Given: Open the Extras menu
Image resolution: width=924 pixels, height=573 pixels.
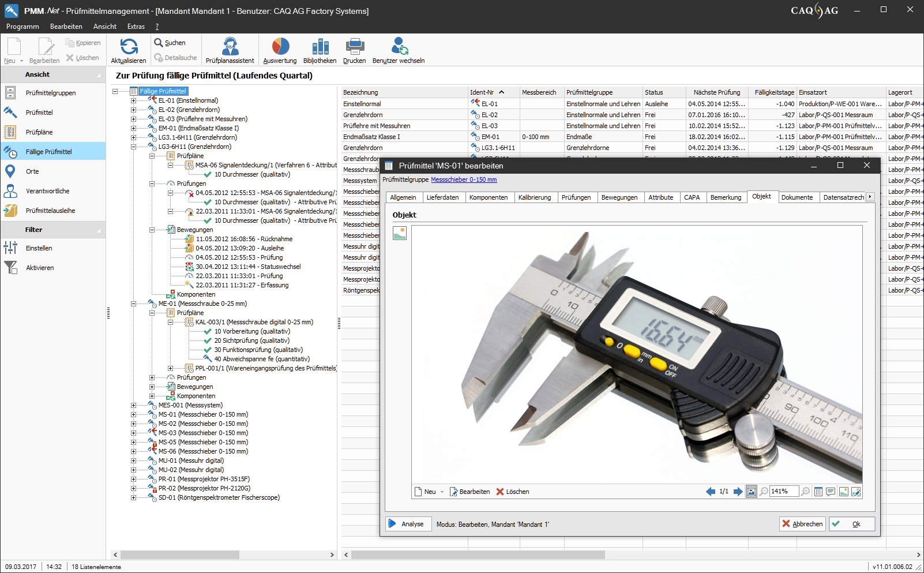Looking at the screenshot, I should click(136, 27).
